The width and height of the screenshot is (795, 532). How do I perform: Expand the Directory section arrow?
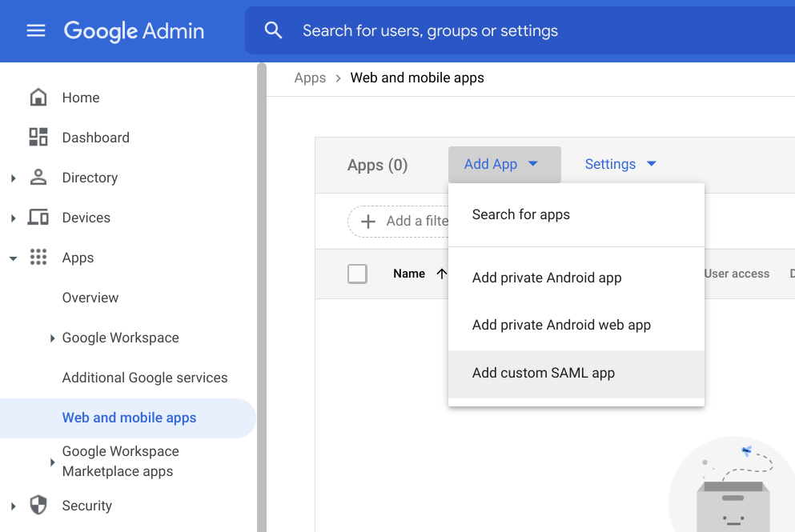(13, 178)
